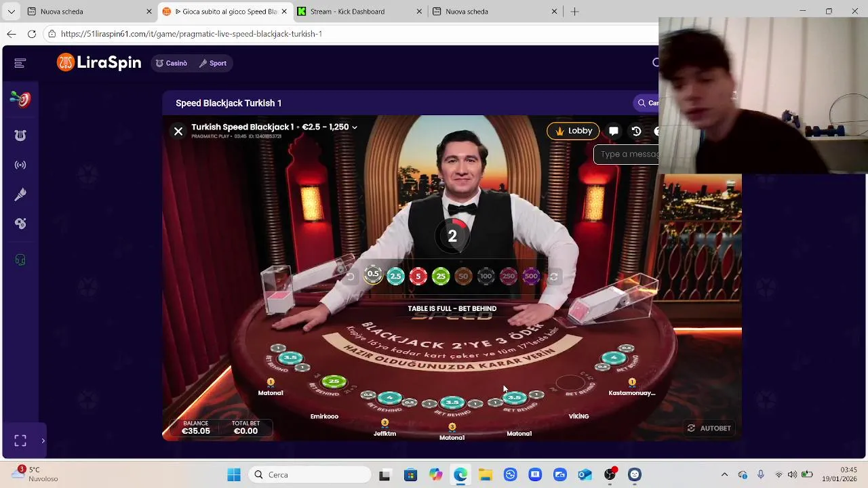Viewport: 868px width, 488px height.
Task: Click the cat-face sidebar icon
Action: pyautogui.click(x=20, y=136)
